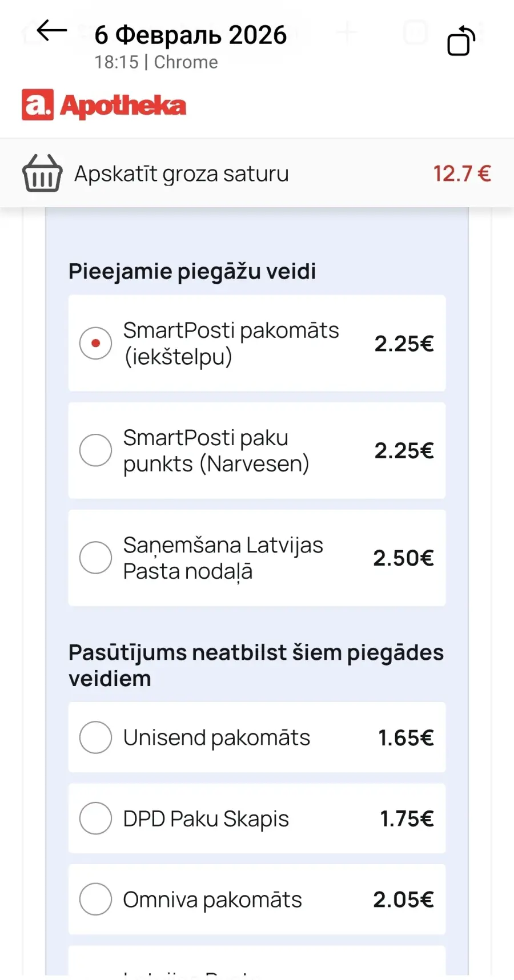
Task: Click the 2.50€ Latvijas Pasts price
Action: 403,558
